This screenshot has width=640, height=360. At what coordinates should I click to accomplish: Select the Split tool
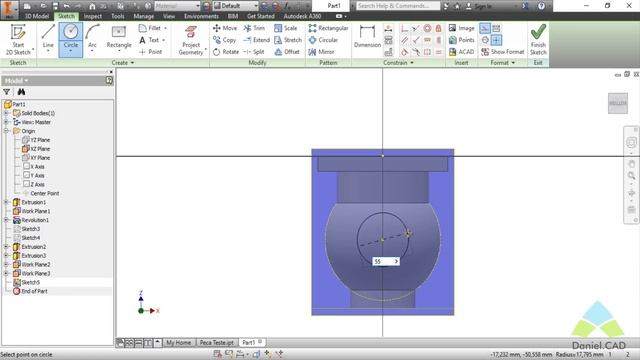click(254, 52)
